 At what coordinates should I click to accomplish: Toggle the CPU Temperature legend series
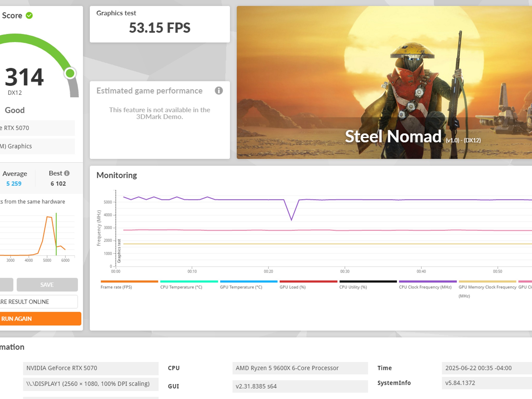181,287
